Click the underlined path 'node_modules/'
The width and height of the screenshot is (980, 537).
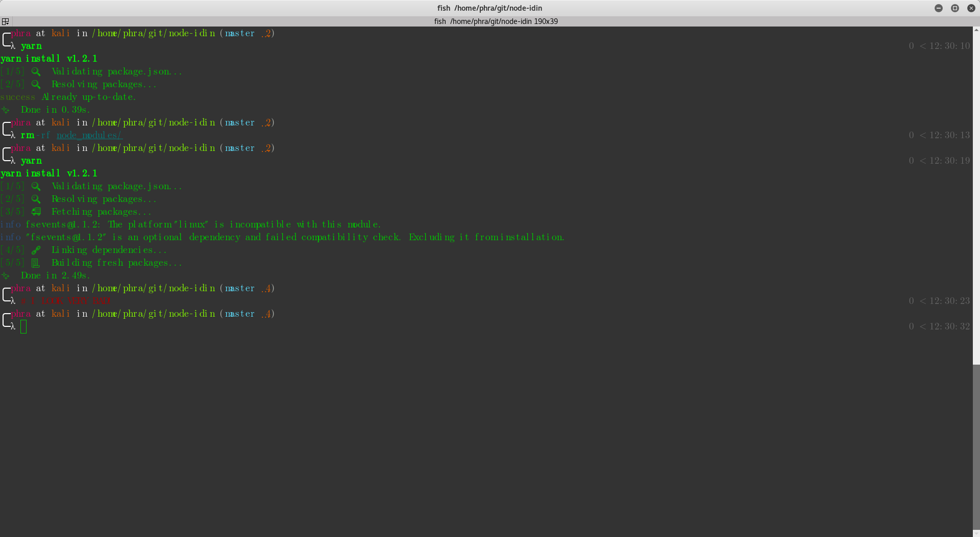pos(90,135)
